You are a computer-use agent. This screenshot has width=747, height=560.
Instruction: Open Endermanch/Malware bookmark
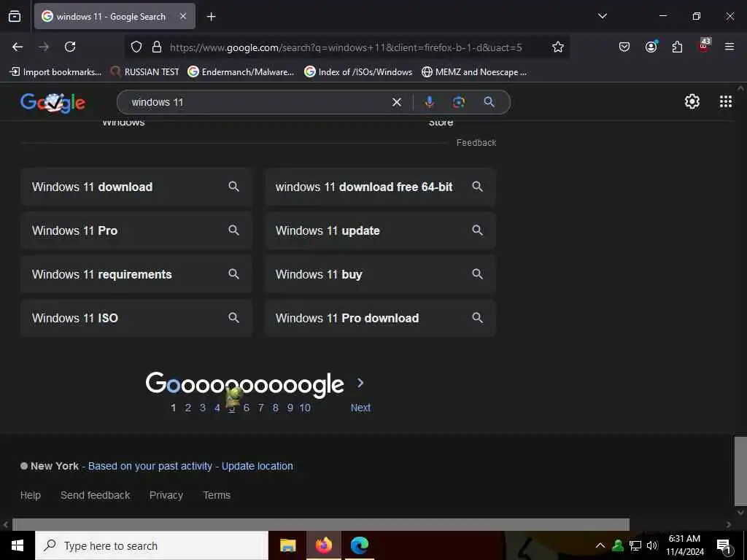(241, 72)
